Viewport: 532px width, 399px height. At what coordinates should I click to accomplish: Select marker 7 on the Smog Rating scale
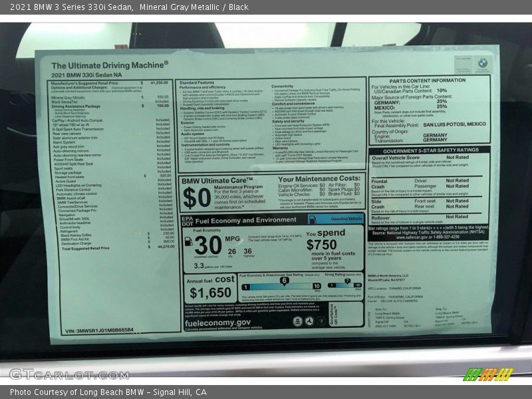click(x=347, y=281)
